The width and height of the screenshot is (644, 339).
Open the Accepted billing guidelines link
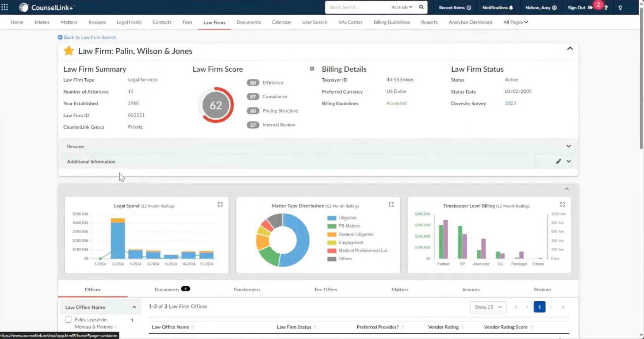(396, 103)
